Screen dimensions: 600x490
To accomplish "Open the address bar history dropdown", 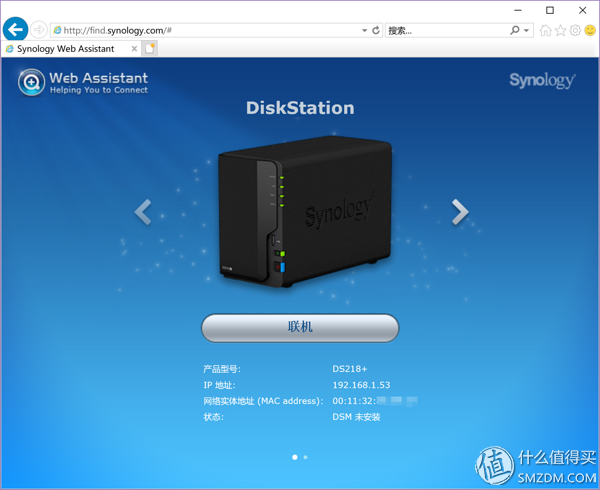I will [x=364, y=30].
